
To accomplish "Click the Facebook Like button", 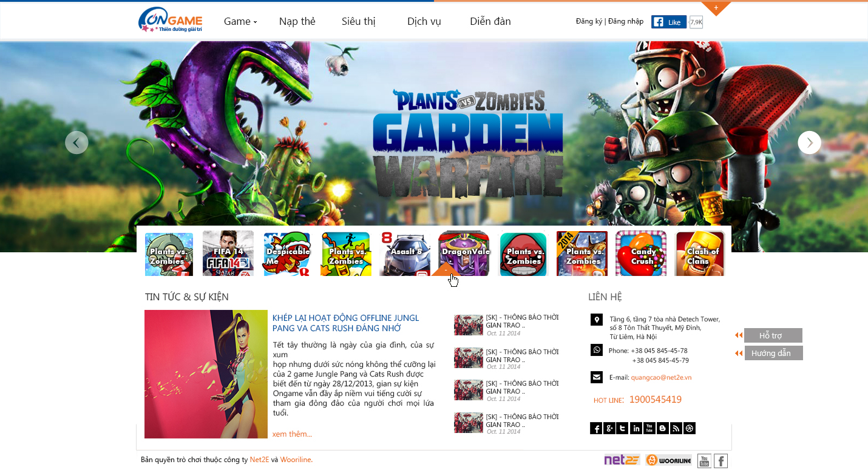I will 669,22.
